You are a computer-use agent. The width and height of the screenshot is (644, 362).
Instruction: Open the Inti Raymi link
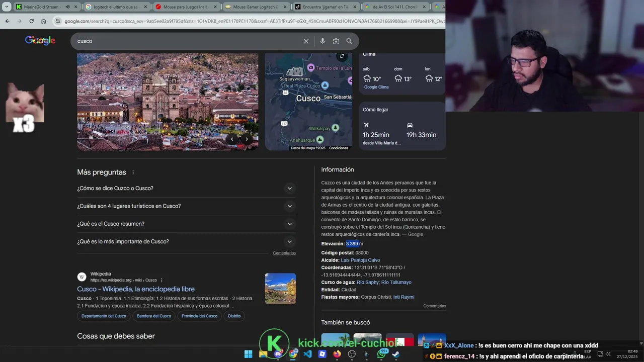click(x=404, y=297)
